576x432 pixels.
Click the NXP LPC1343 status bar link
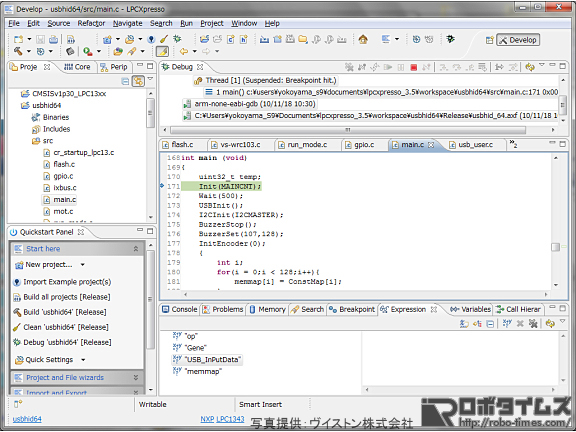click(x=222, y=419)
